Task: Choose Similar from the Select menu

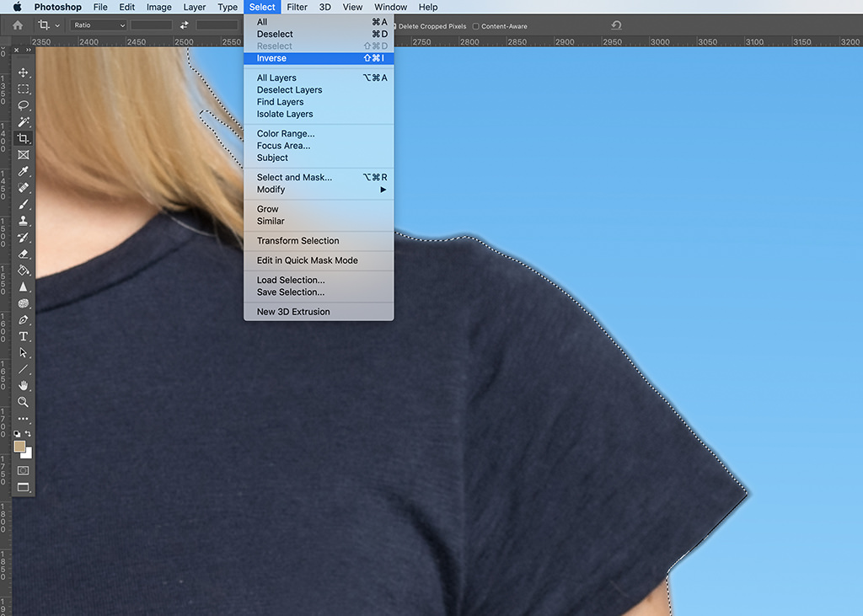Action: (319, 222)
